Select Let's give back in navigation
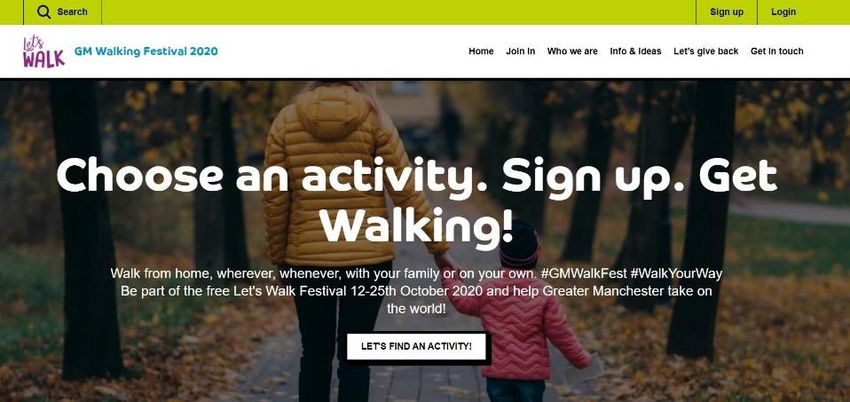Image resolution: width=850 pixels, height=402 pixels. [706, 51]
